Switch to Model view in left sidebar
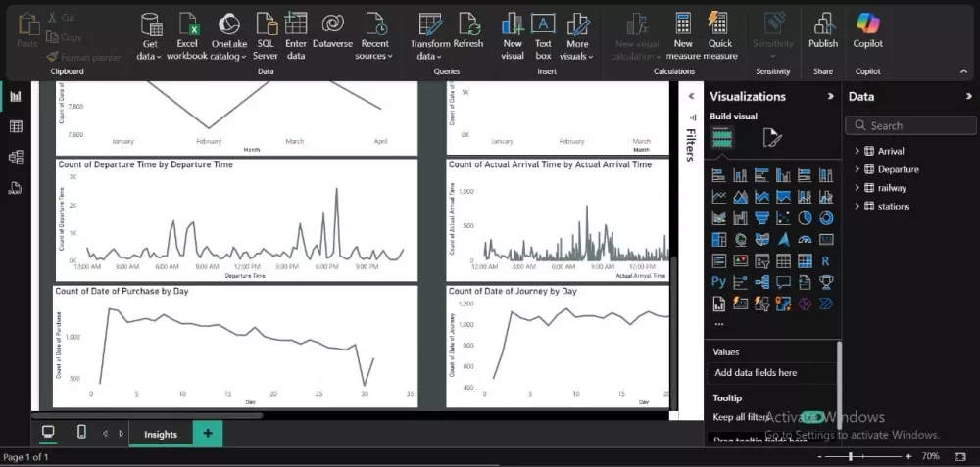The width and height of the screenshot is (980, 467). click(x=16, y=157)
